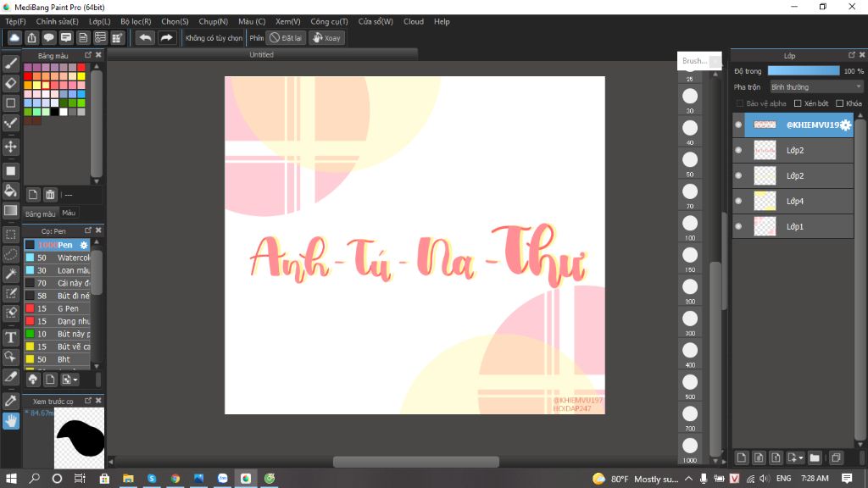Pick the black swatch in palette
The height and width of the screenshot is (488, 868).
click(x=54, y=112)
